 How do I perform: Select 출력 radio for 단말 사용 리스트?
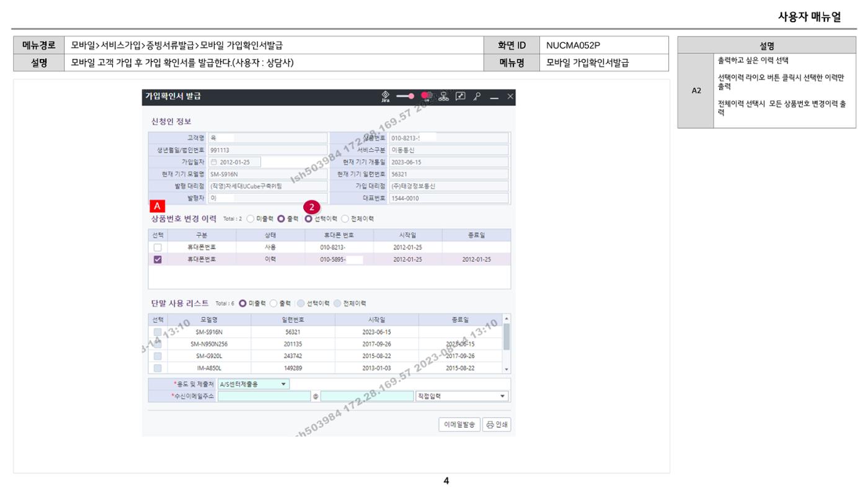tap(273, 303)
